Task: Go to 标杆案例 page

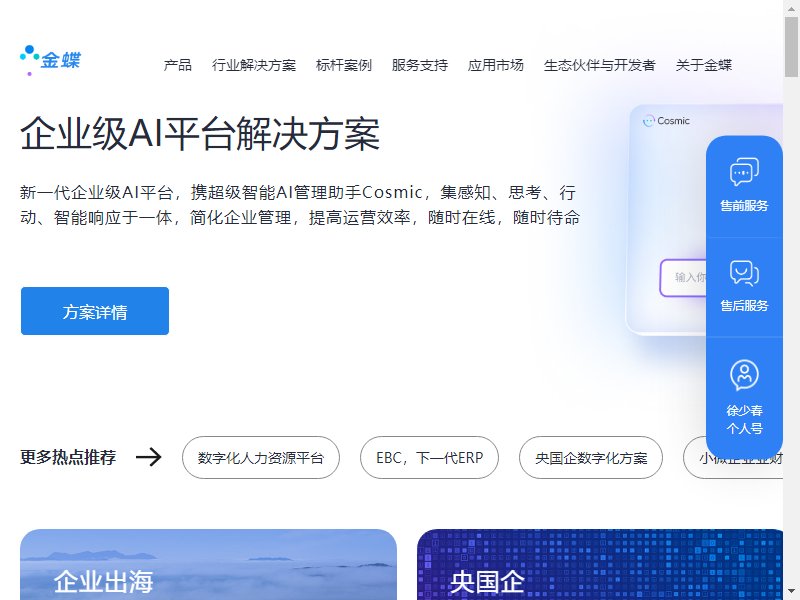Action: pyautogui.click(x=343, y=65)
